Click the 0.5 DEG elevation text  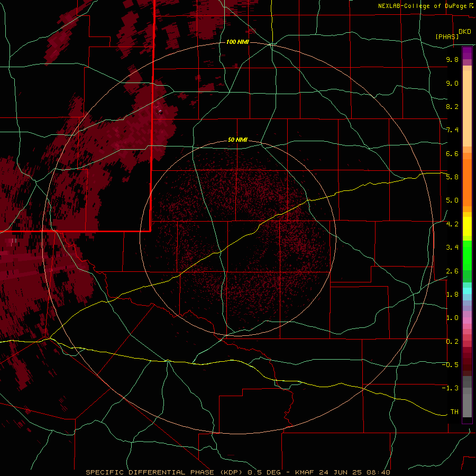pos(264,472)
